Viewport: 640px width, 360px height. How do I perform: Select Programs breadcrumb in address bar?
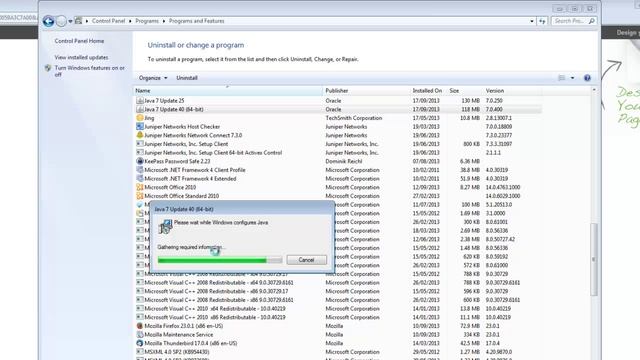pos(147,21)
